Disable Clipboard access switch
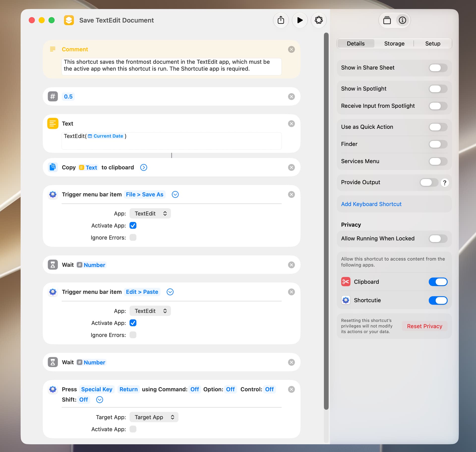This screenshot has width=476, height=452. pos(438,282)
